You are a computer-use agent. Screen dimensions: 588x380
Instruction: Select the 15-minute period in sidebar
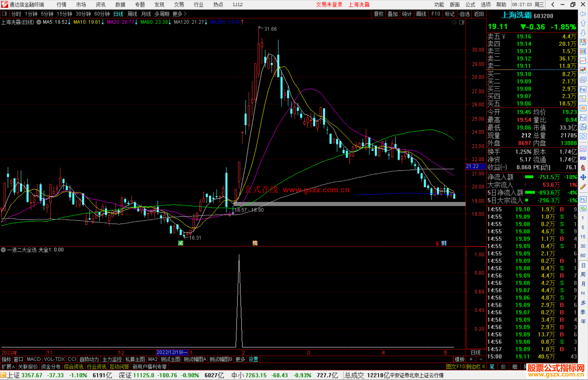[583, 237]
